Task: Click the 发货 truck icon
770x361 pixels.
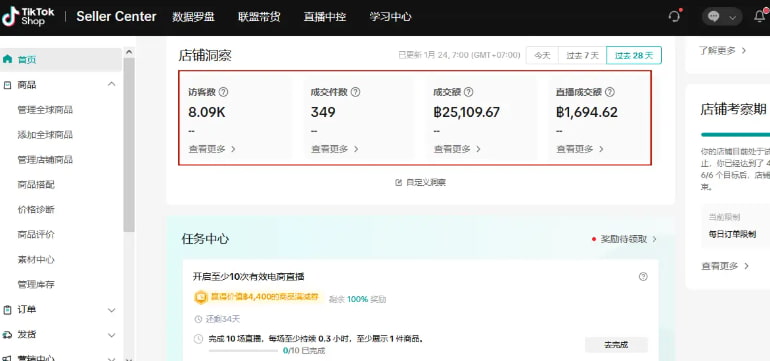Action: coord(7,335)
